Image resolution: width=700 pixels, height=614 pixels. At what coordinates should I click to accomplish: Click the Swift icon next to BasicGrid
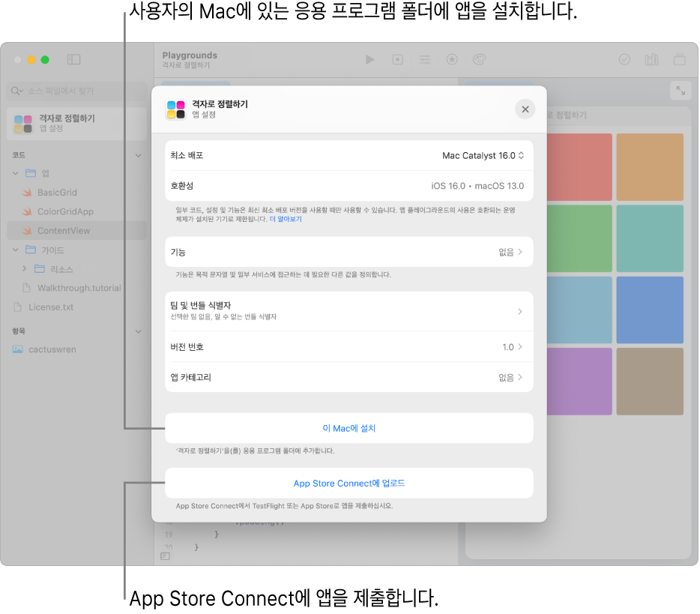[27, 193]
